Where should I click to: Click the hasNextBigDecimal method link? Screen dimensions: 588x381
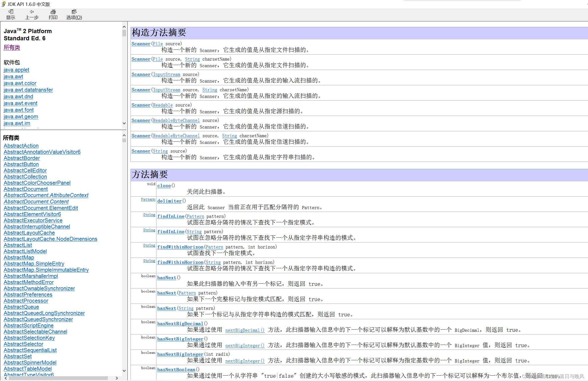pos(180,324)
